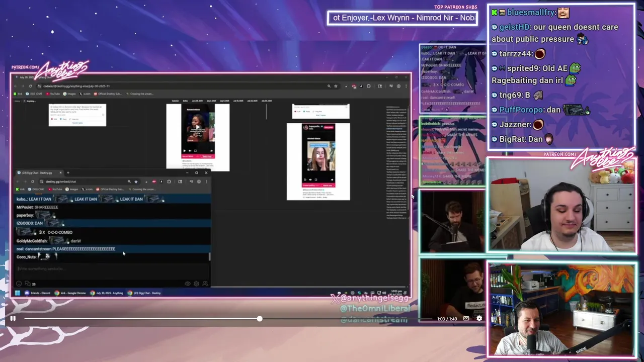The width and height of the screenshot is (644, 362).
Task: Click star bookmark icon in coda.io window
Action: (336, 86)
